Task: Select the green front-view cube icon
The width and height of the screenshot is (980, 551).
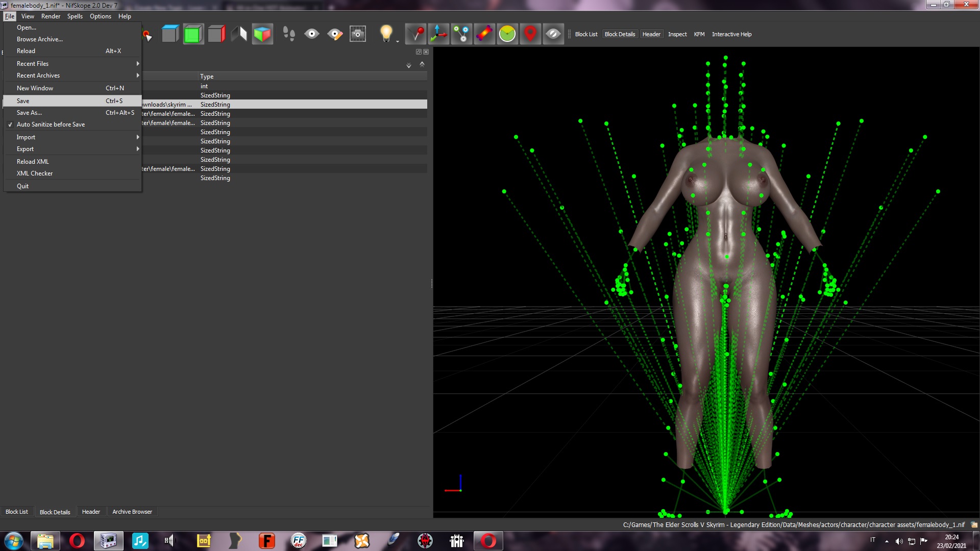Action: (x=193, y=34)
